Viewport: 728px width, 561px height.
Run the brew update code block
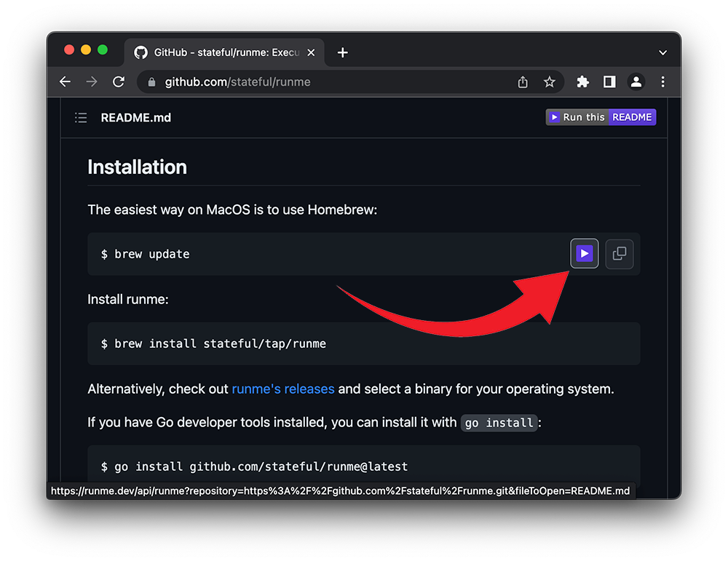click(584, 254)
